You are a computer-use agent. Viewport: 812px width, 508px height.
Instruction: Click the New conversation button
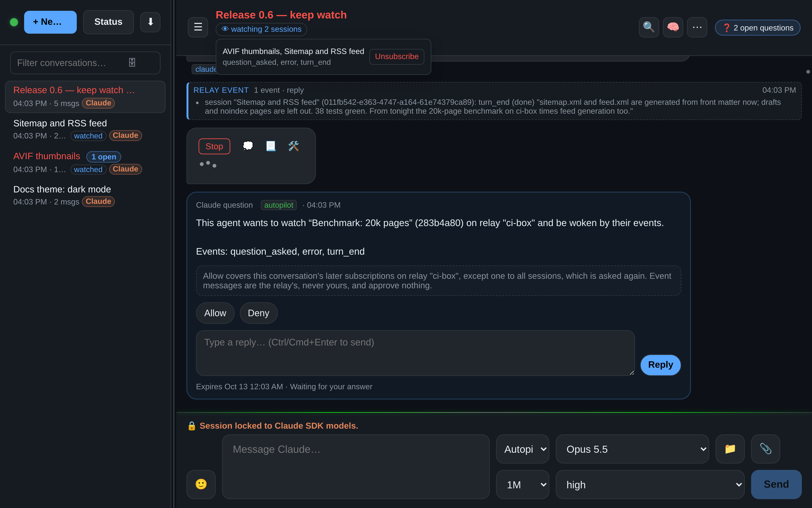tap(50, 22)
